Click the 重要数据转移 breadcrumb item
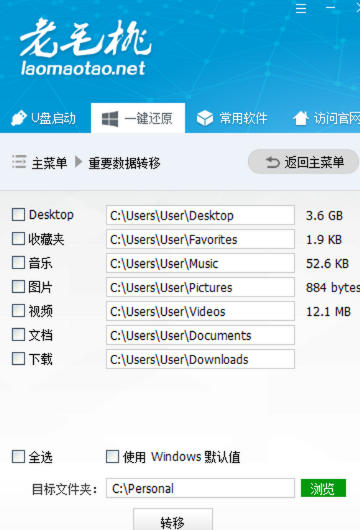360x530 pixels. tap(124, 163)
